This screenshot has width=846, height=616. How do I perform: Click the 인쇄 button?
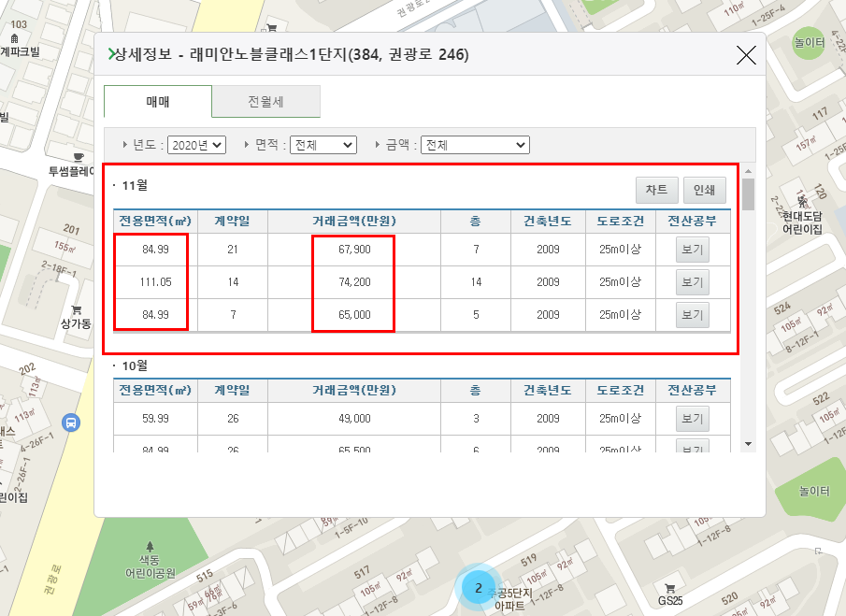point(704,190)
